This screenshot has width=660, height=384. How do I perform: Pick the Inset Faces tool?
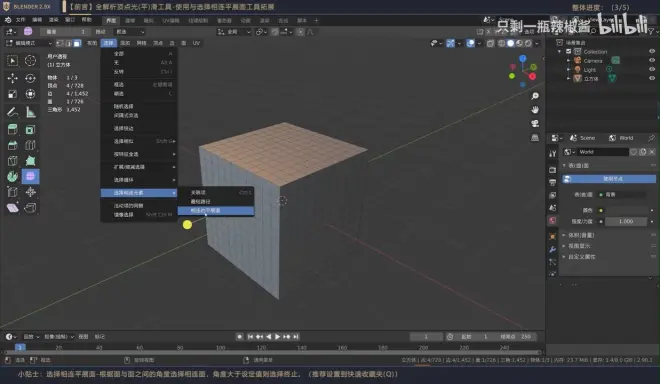point(30,129)
